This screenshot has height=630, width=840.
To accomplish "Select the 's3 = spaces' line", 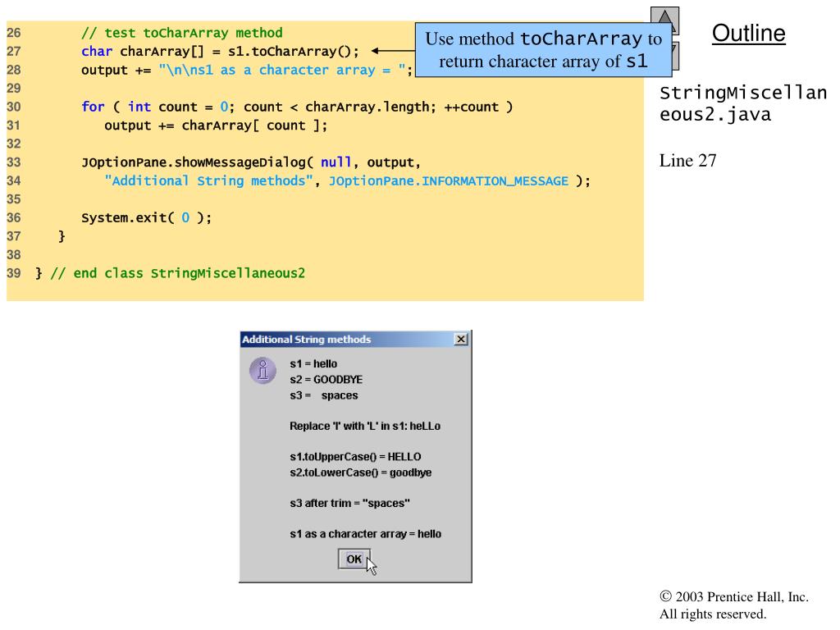I will [323, 395].
